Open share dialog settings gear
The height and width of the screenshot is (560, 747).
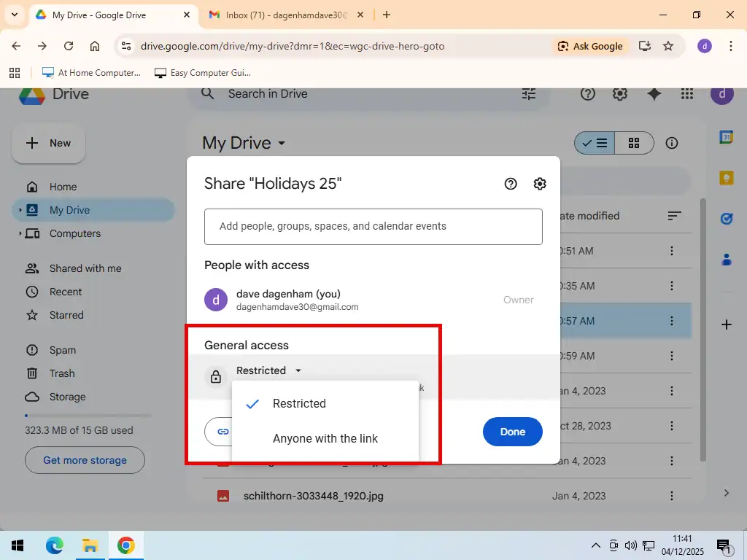point(540,184)
